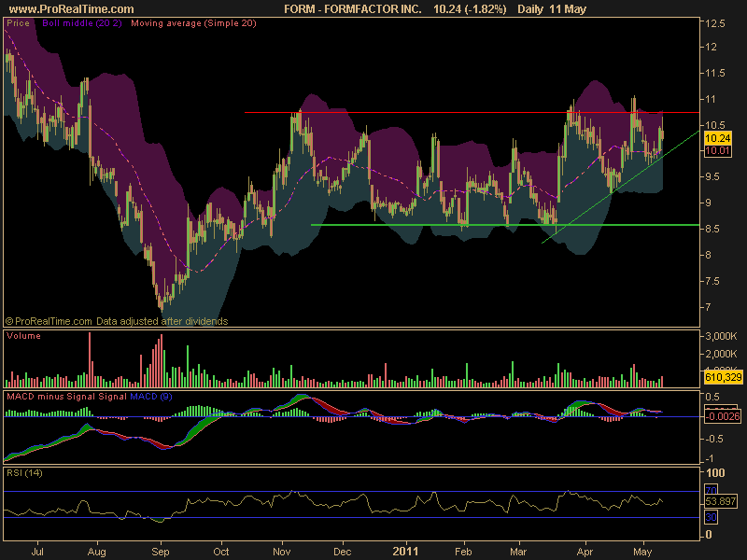Select the 'Price' indicator label
Image resolution: width=747 pixels, height=560 pixels.
tap(18, 22)
